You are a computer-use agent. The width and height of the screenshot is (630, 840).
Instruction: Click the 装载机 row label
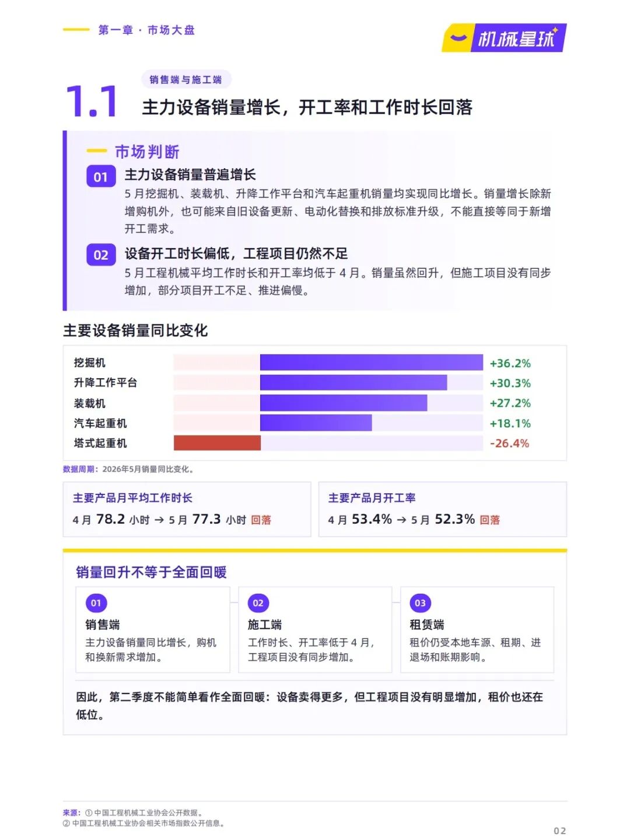click(x=89, y=403)
